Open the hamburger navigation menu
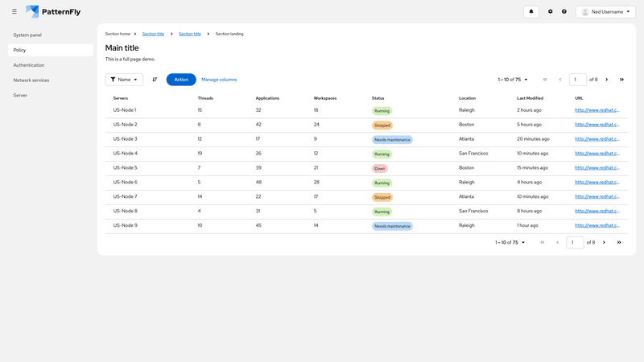The height and width of the screenshot is (362, 644). 14,12
